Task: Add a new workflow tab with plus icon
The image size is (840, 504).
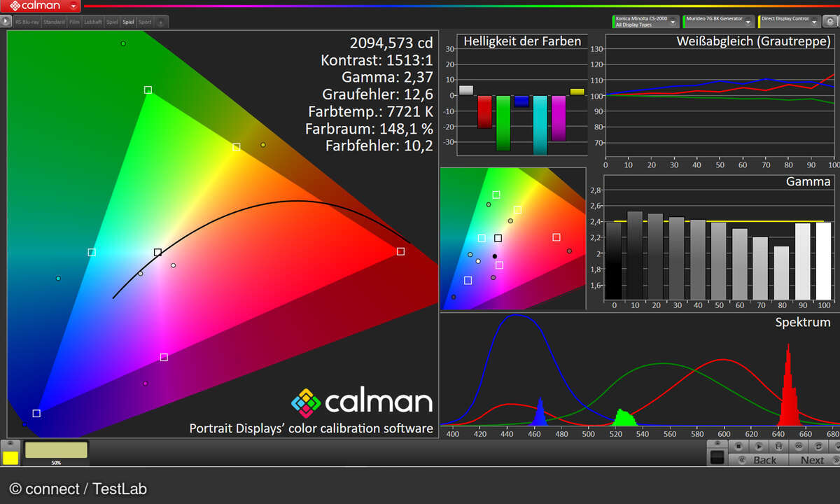Action: [x=160, y=22]
